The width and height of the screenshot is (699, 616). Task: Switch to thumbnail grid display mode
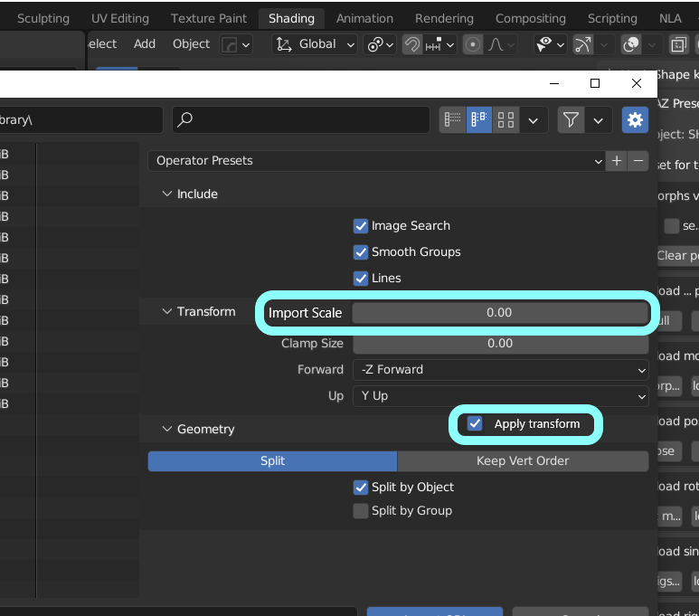[505, 119]
